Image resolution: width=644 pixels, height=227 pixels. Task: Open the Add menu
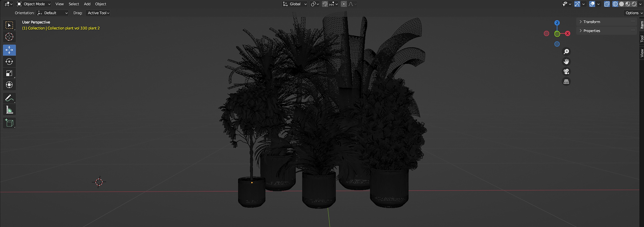(87, 4)
